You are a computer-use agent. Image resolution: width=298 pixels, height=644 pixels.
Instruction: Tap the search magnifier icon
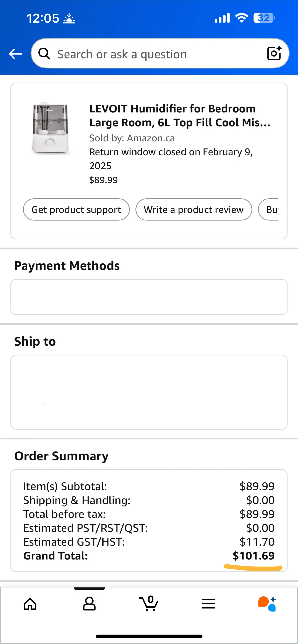click(x=44, y=54)
